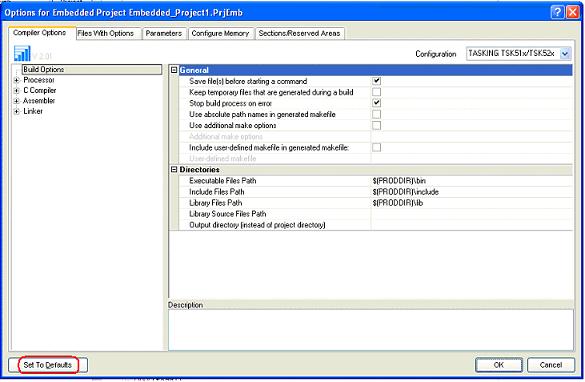Click the Set To Defaults button
This screenshot has width=585, height=382.
coord(48,365)
